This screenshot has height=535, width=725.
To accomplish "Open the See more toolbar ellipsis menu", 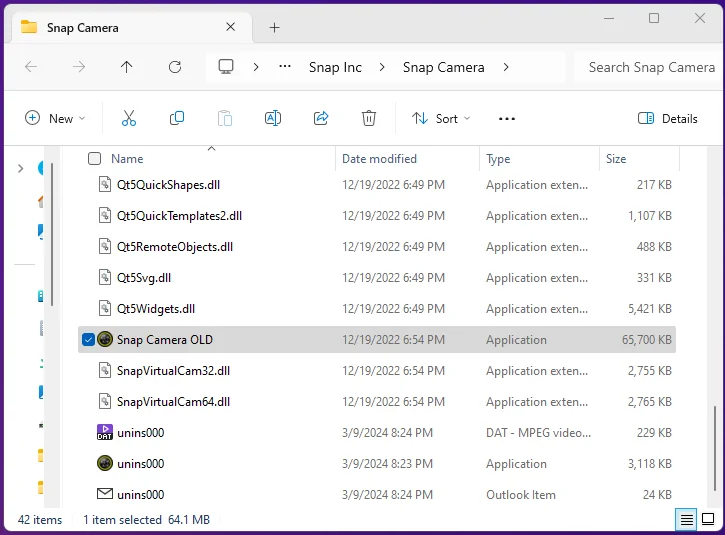I will click(507, 119).
